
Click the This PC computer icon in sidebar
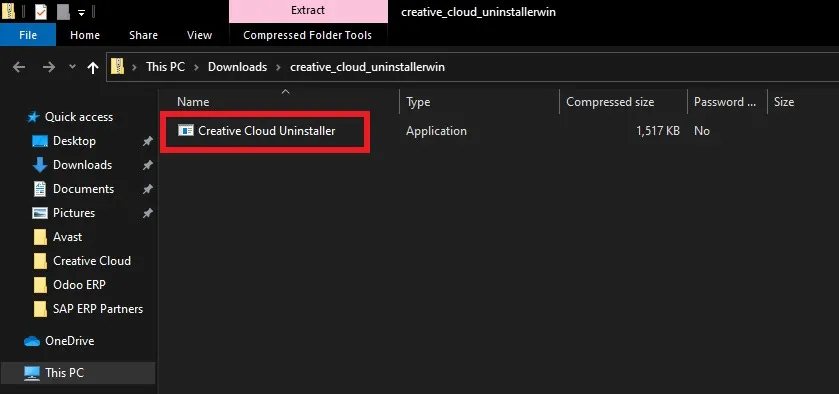point(32,373)
